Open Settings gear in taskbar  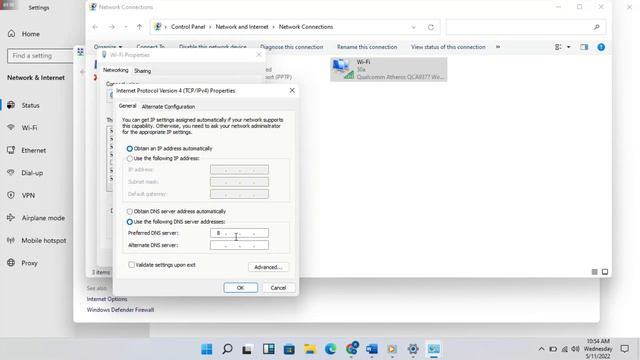click(413, 349)
